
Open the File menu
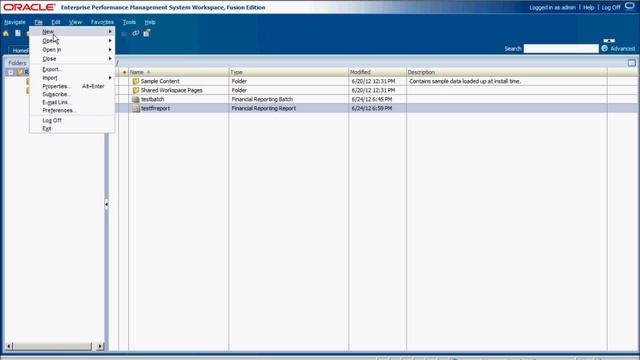pyautogui.click(x=38, y=22)
